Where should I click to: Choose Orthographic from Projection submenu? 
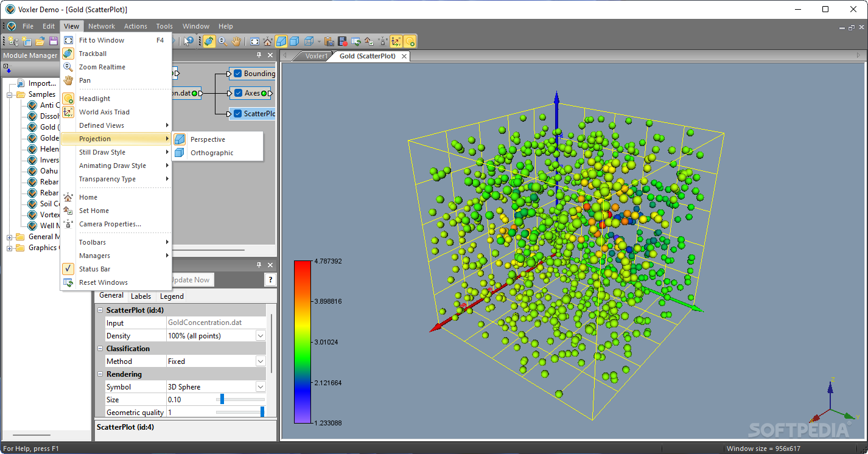click(x=218, y=153)
